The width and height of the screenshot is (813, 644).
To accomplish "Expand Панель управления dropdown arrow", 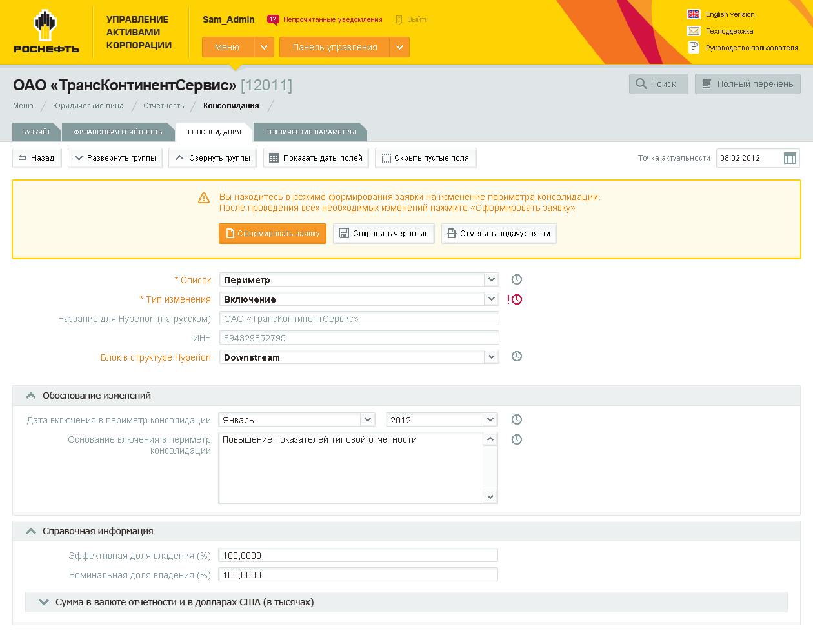I will point(399,47).
